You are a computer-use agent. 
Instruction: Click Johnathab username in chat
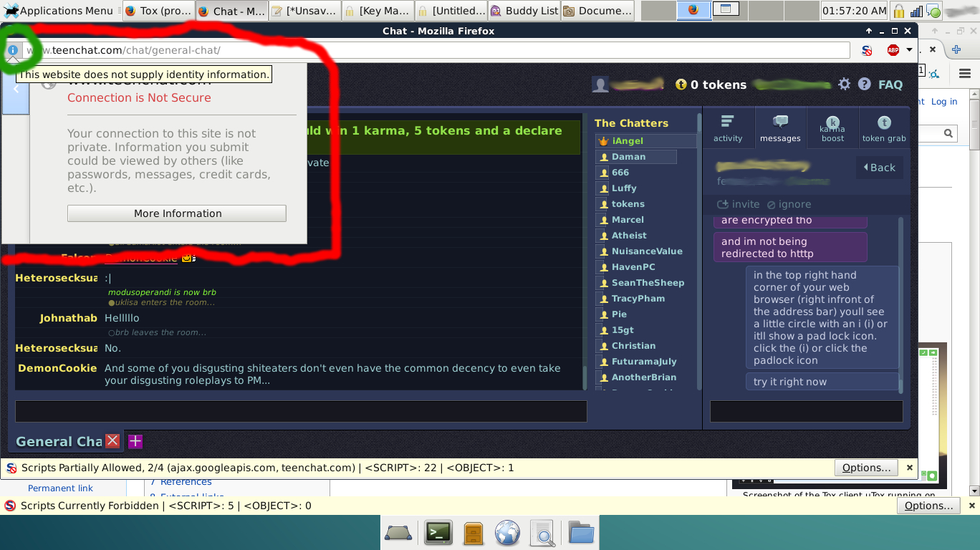coord(69,318)
